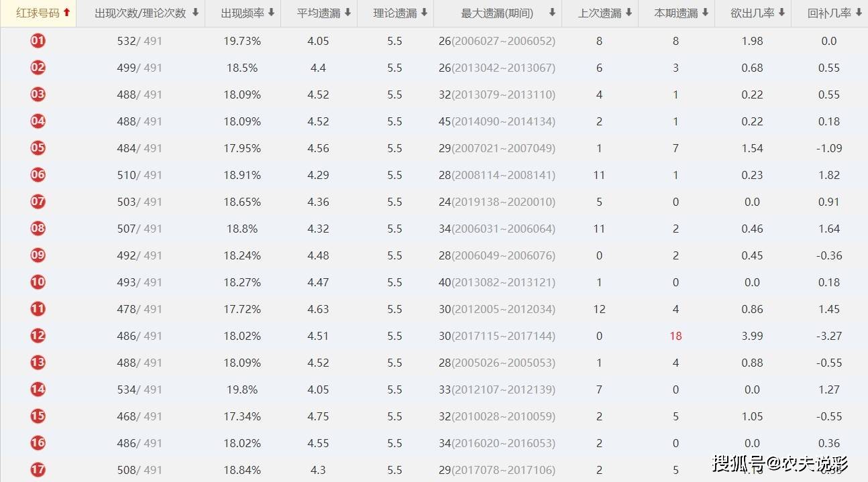The width and height of the screenshot is (868, 482).
Task: Sort by 回补几率 column
Action: coord(834,13)
